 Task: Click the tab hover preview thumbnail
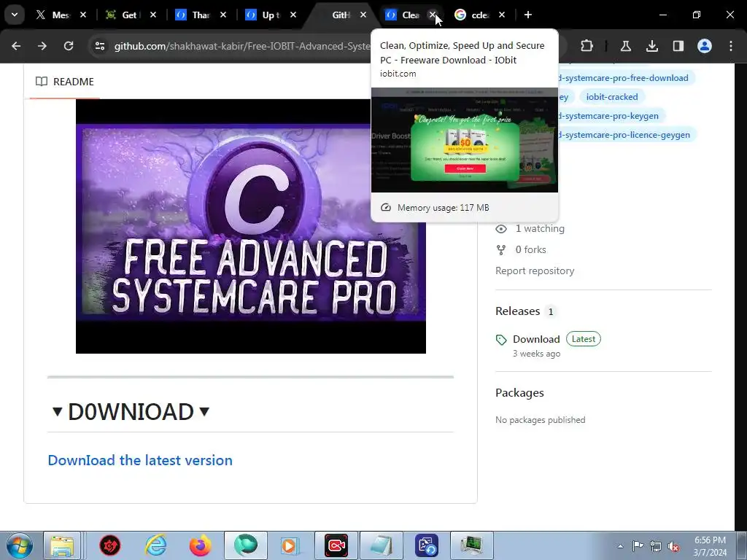(x=465, y=140)
